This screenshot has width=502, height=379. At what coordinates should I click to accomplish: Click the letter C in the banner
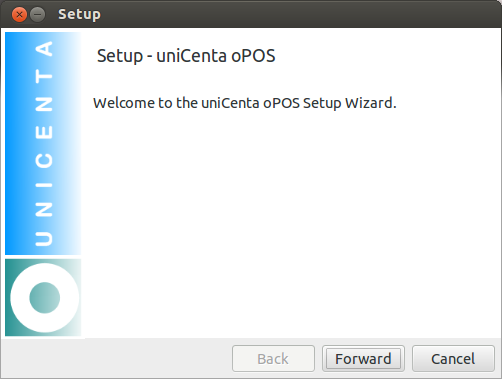44,160
